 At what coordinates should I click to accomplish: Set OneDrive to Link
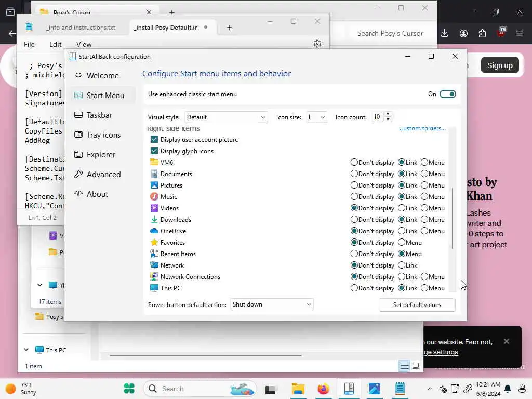pyautogui.click(x=402, y=231)
